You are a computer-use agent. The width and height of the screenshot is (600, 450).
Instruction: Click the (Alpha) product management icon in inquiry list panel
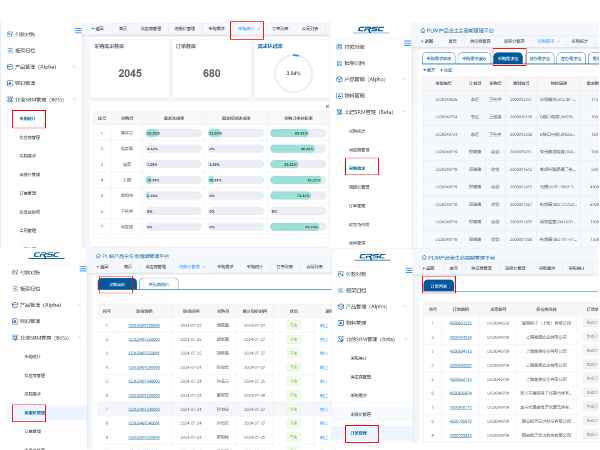coord(15,305)
